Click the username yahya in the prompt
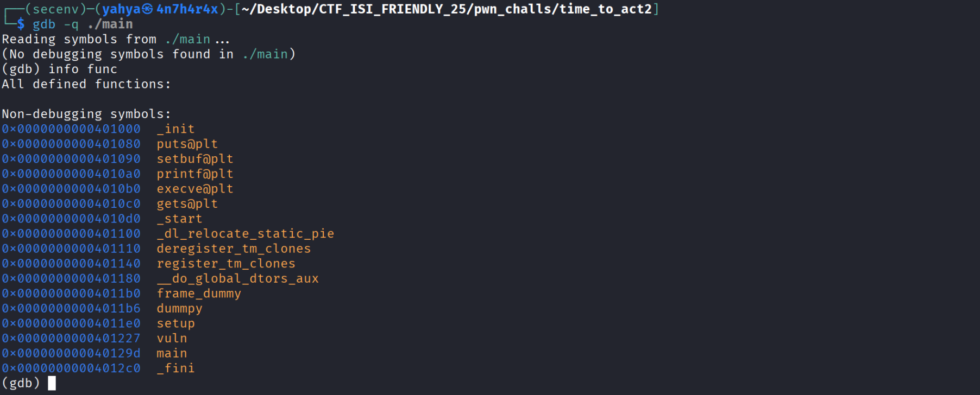Screen dimensions: 980x395 (121, 9)
